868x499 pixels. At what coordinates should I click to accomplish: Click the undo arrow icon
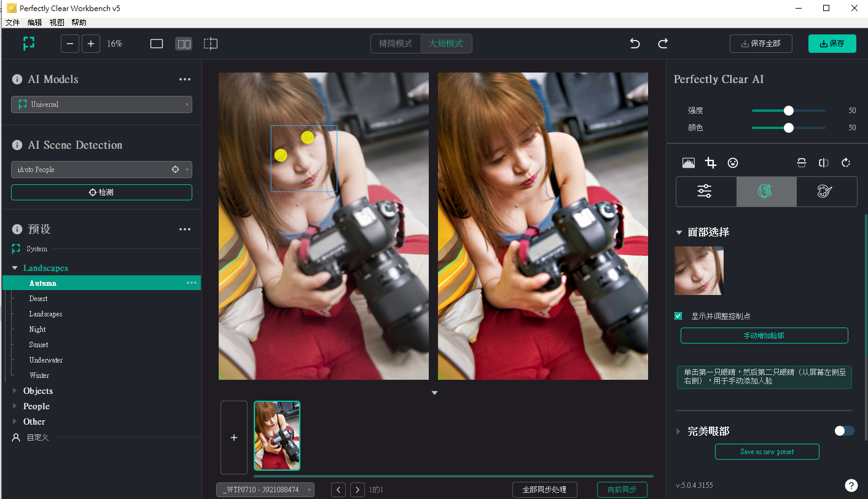click(x=635, y=44)
